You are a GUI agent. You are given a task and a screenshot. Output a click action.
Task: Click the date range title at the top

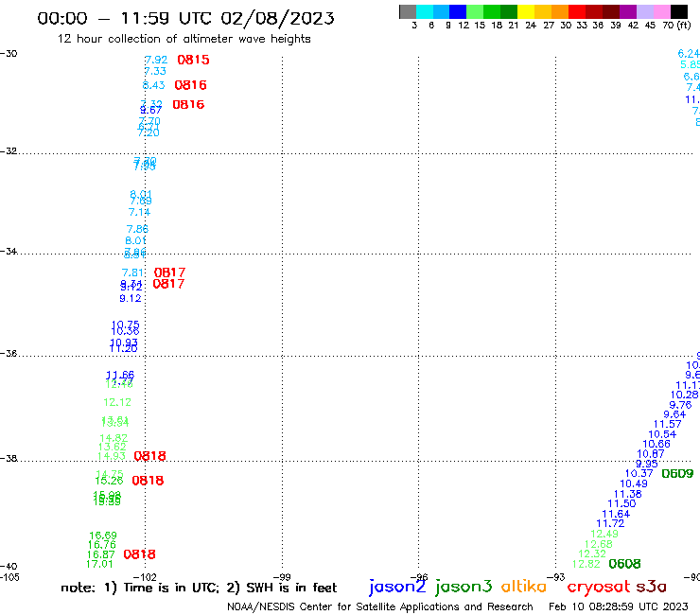(185, 18)
